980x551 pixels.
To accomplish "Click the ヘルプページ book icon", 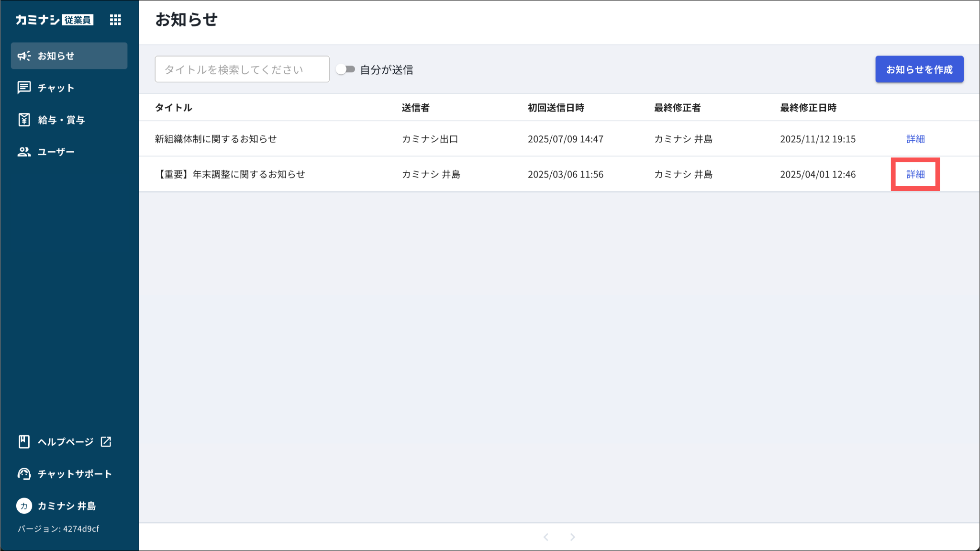I will tap(24, 441).
